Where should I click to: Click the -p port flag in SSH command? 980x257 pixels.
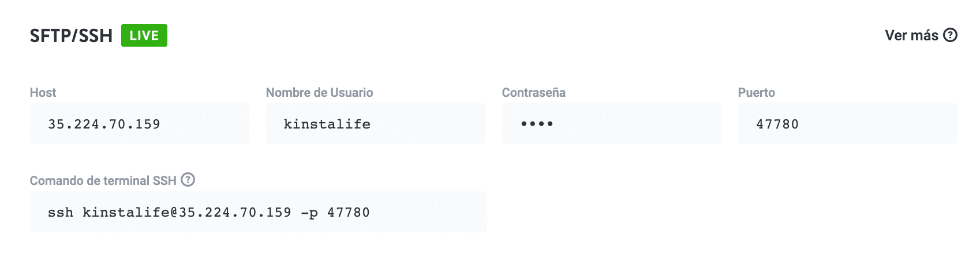pos(309,213)
